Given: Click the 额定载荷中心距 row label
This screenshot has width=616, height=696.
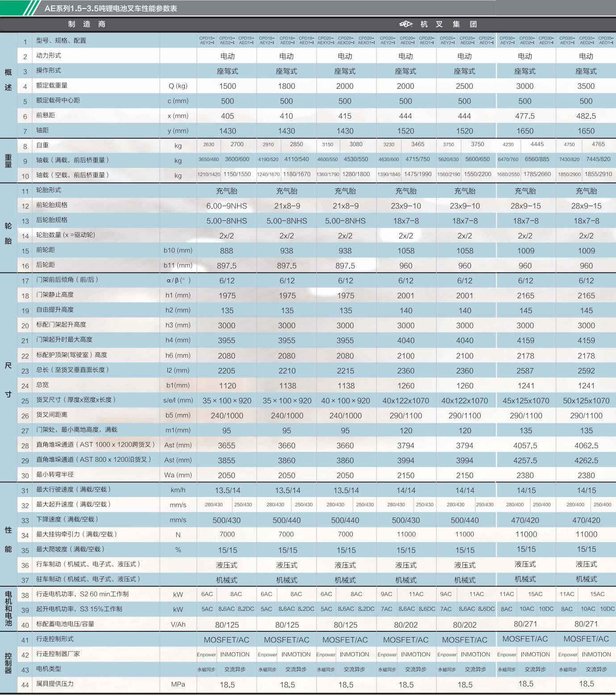Looking at the screenshot, I should tap(58, 100).
